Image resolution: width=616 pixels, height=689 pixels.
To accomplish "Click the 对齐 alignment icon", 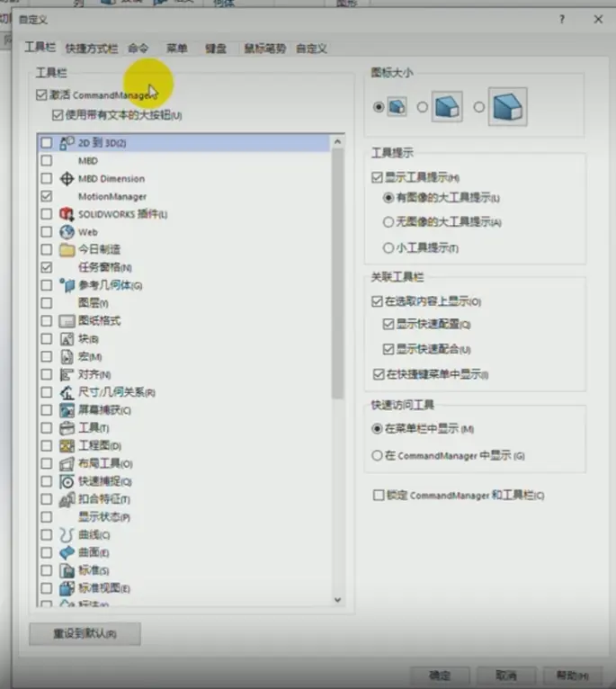I will click(x=67, y=374).
